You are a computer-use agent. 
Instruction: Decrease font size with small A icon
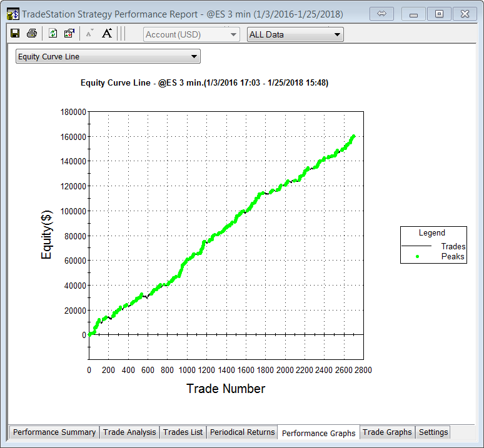(x=89, y=34)
